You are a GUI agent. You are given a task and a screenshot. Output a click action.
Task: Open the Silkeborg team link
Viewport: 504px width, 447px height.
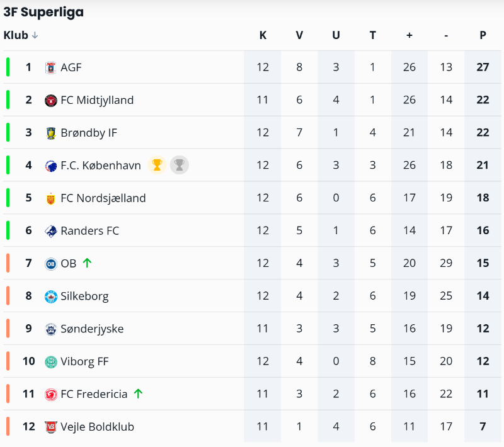point(84,296)
